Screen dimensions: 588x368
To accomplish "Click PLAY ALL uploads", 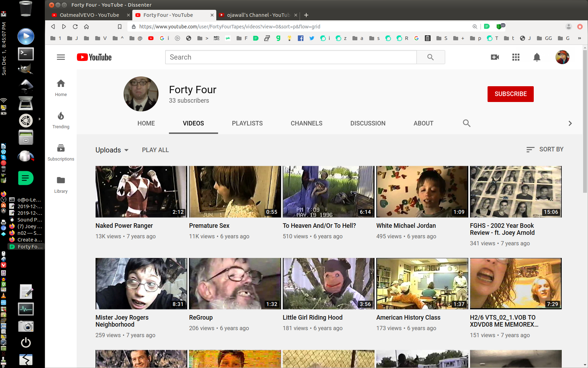I will [155, 150].
